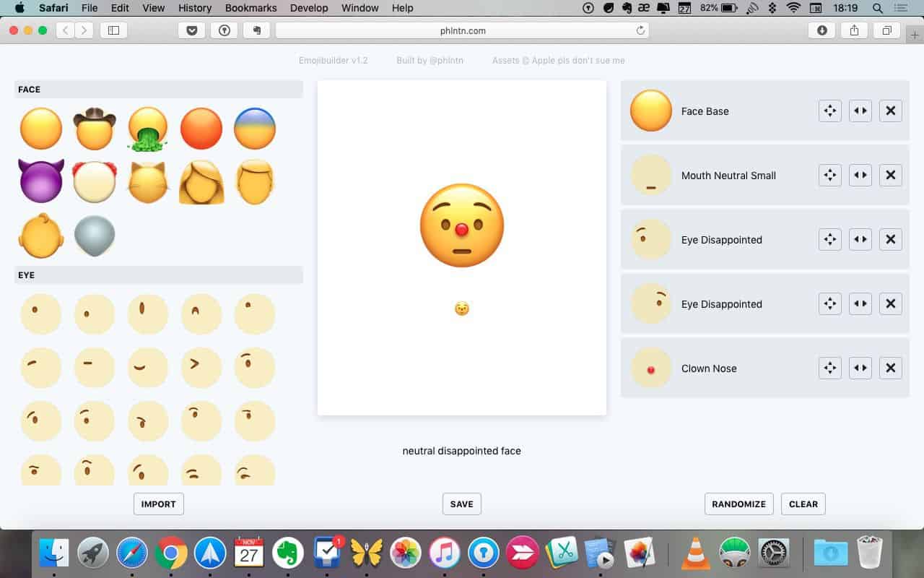Open Safari downloads list
924x578 pixels.
click(x=822, y=30)
